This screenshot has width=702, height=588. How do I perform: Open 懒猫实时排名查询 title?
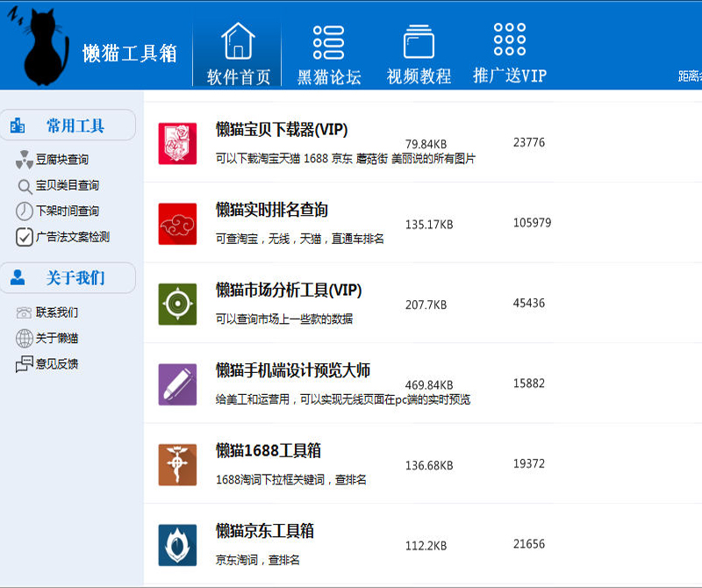[272, 210]
